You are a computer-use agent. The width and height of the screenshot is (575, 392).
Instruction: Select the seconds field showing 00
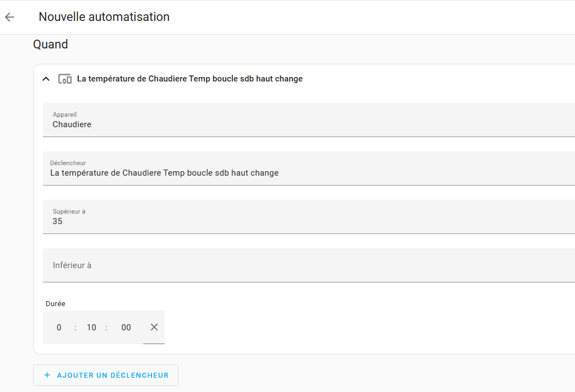click(x=126, y=328)
